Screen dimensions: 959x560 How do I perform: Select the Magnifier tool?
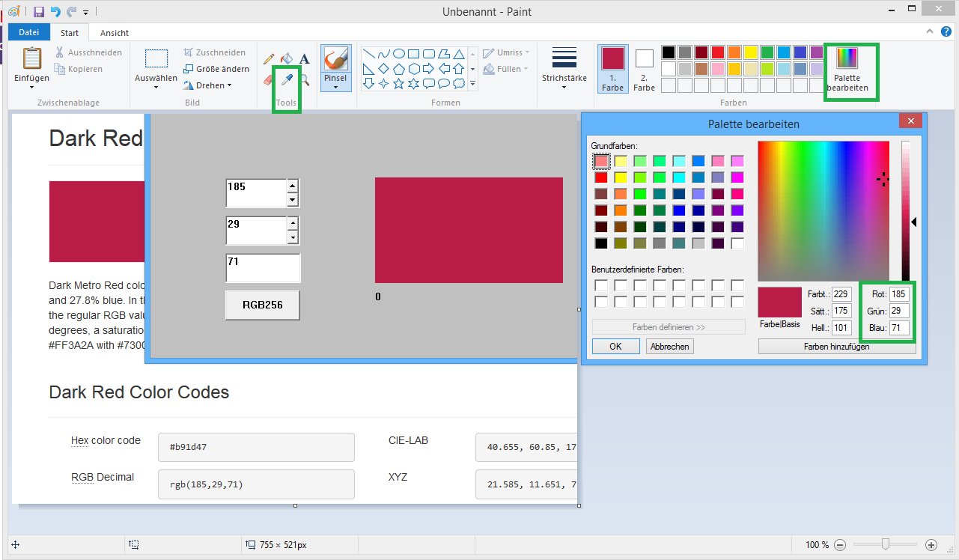pos(304,79)
